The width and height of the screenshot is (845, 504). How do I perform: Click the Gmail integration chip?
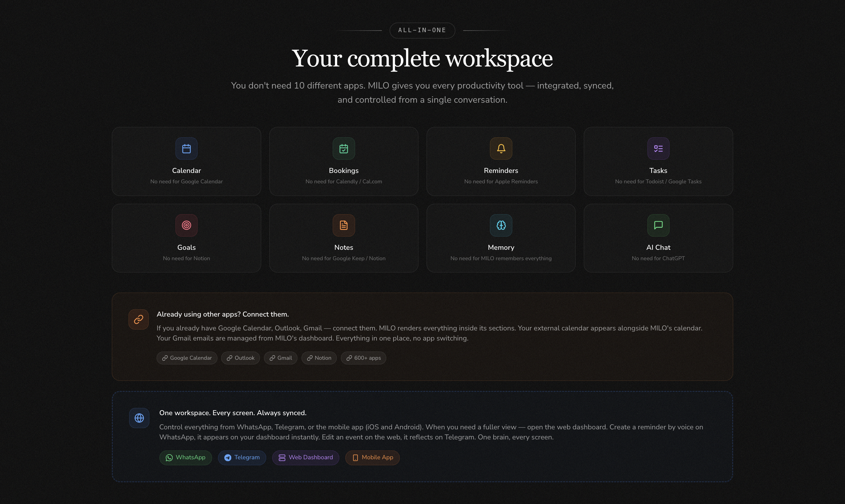coord(280,358)
